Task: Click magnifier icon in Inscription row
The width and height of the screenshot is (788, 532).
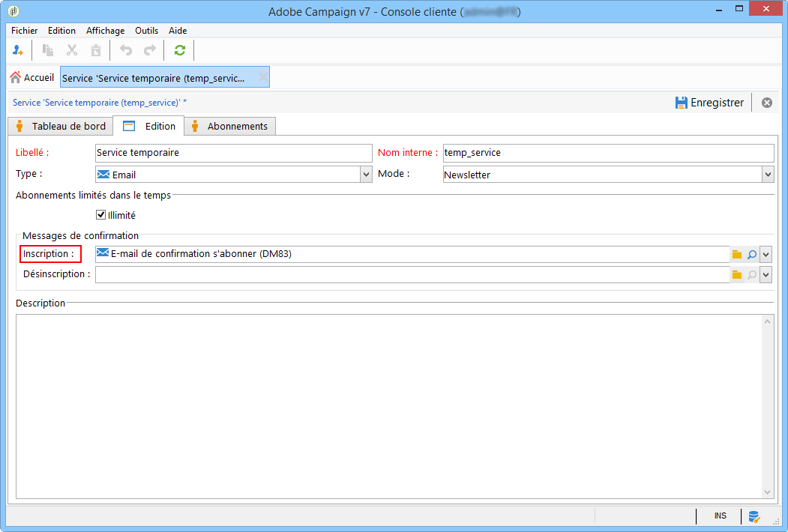Action: [x=752, y=255]
